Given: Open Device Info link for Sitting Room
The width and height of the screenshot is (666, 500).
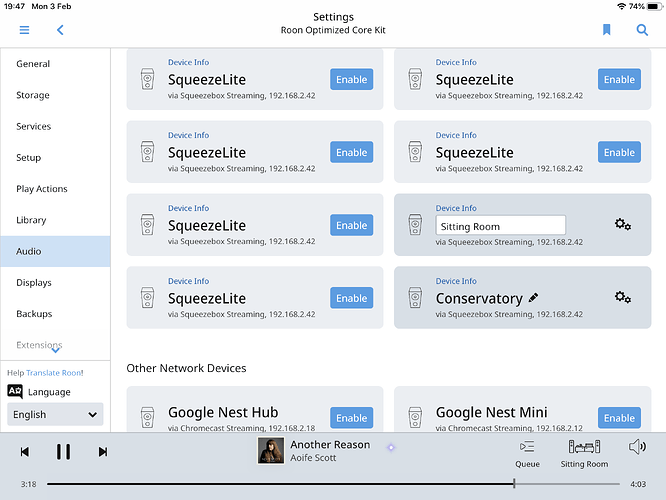Looking at the screenshot, I should click(456, 208).
